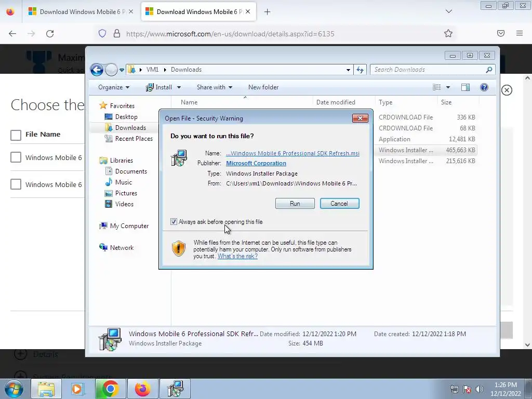Open the Microsoft Corporation publisher link

pos(256,163)
